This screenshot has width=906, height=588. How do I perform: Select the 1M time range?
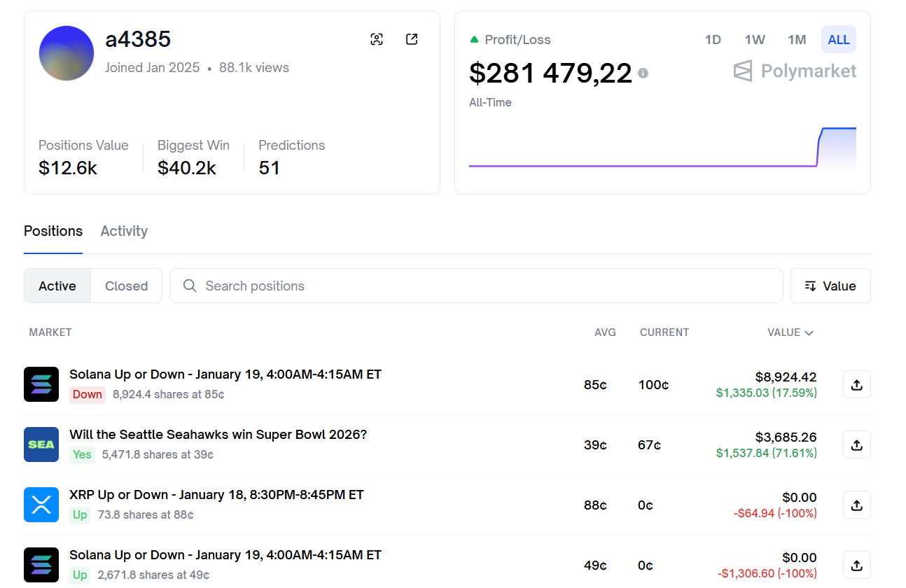point(797,40)
